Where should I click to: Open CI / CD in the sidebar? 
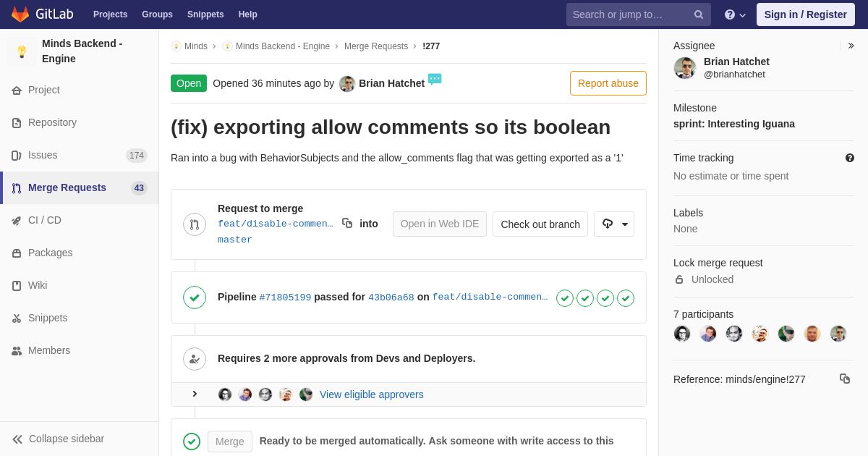click(80, 220)
